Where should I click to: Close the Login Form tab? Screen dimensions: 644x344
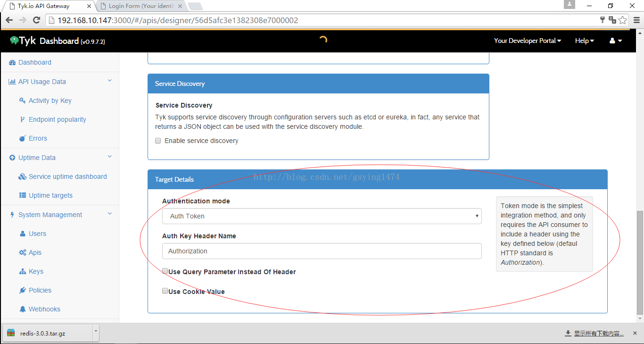pyautogui.click(x=181, y=6)
